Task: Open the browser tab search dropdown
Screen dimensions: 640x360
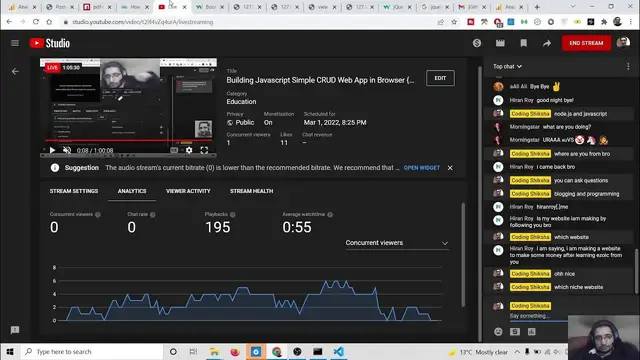Action: tap(573, 7)
